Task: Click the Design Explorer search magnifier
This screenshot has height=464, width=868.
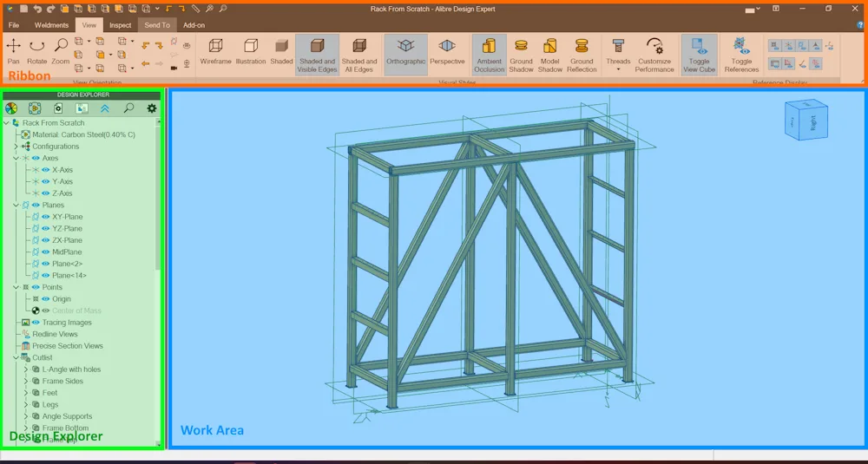Action: click(128, 108)
